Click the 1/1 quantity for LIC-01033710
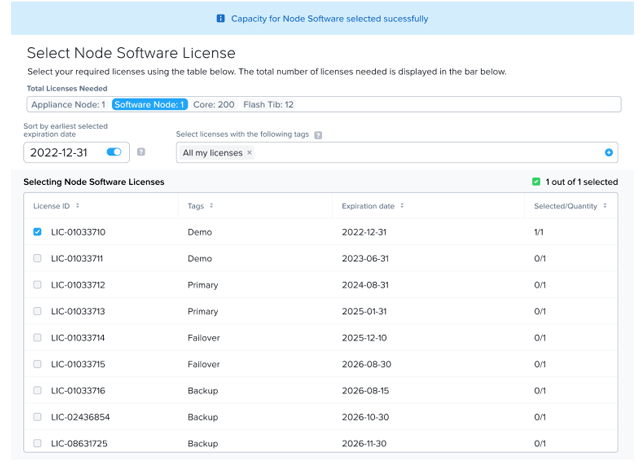The height and width of the screenshot is (465, 644). [x=538, y=232]
